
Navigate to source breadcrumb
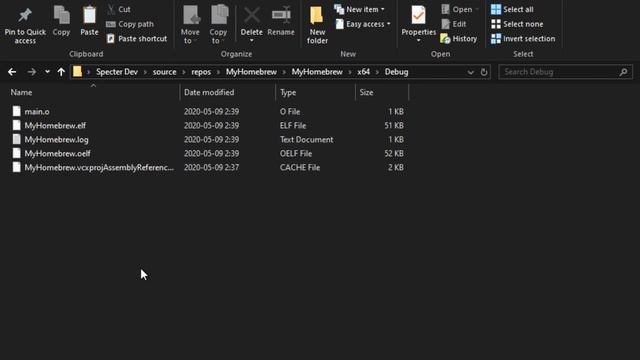click(x=164, y=72)
